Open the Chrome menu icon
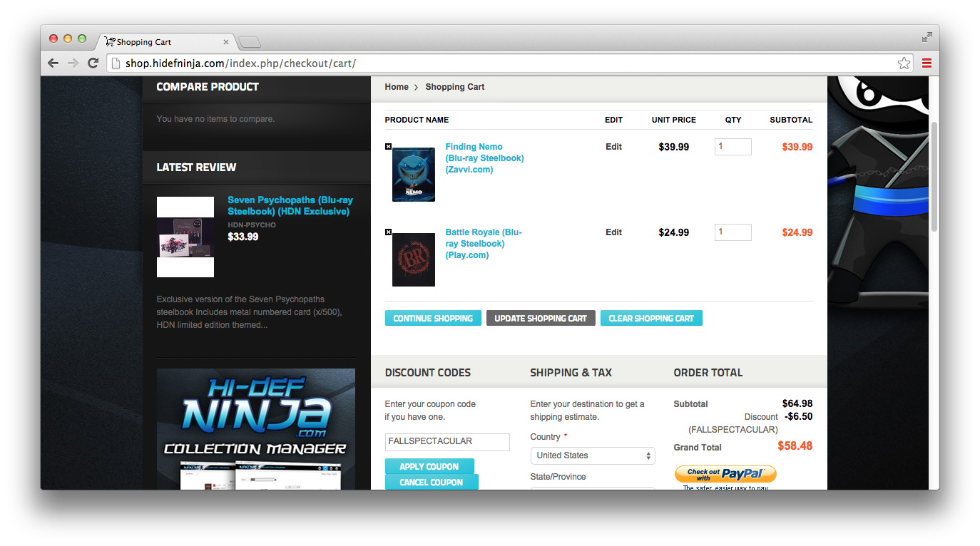The width and height of the screenshot is (980, 546). click(x=927, y=63)
